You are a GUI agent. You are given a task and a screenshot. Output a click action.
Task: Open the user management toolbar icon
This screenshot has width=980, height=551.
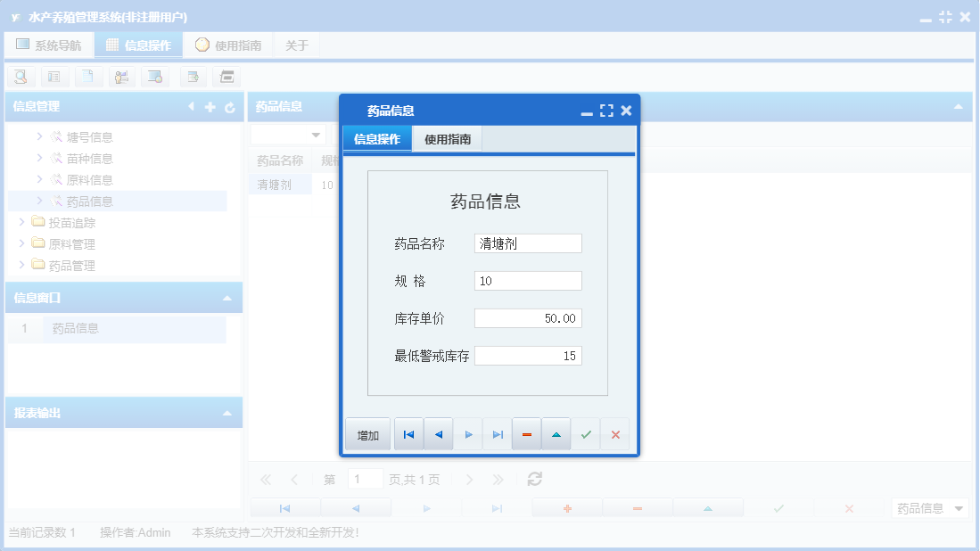[x=120, y=76]
